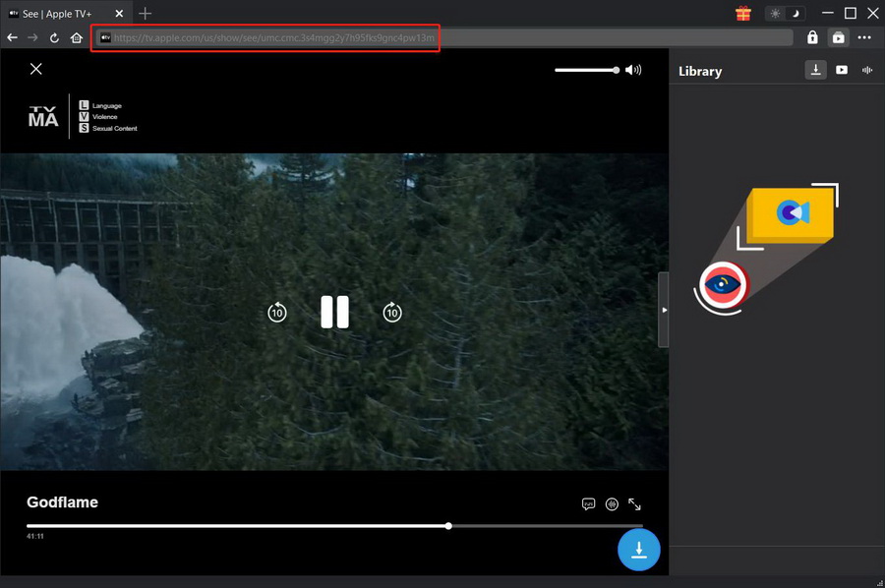885x588 pixels.
Task: Skip back 10 seconds
Action: (277, 313)
